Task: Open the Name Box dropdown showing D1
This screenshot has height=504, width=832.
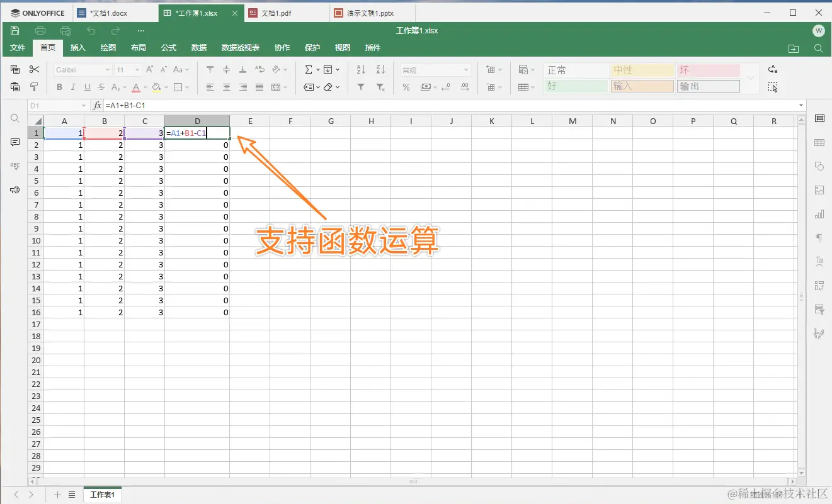Action: pyautogui.click(x=84, y=105)
